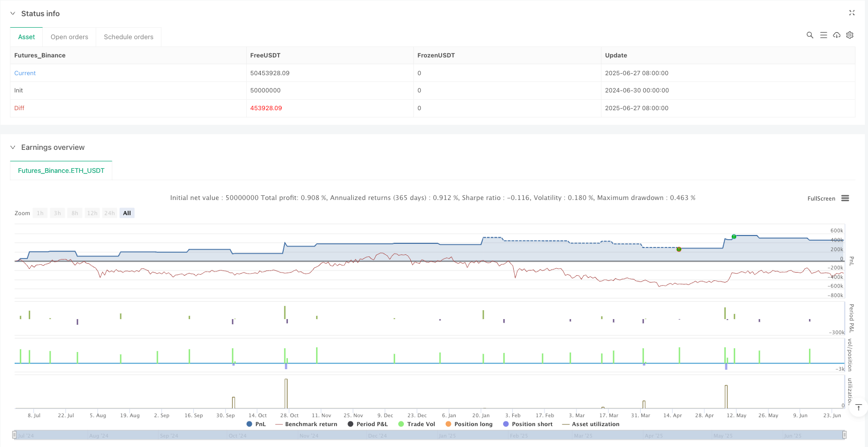
Task: Click the left handle of range navigator
Action: tap(14, 435)
